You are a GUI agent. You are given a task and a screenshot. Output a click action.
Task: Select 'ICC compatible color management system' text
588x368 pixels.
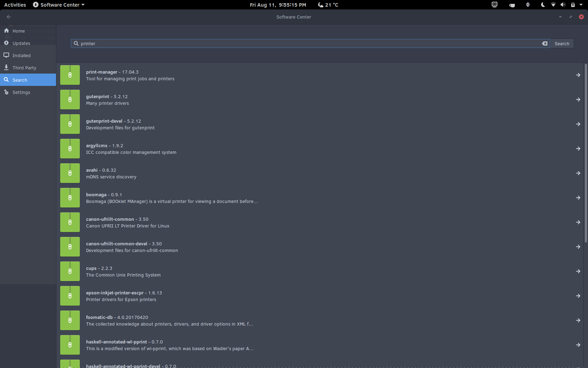click(x=131, y=152)
